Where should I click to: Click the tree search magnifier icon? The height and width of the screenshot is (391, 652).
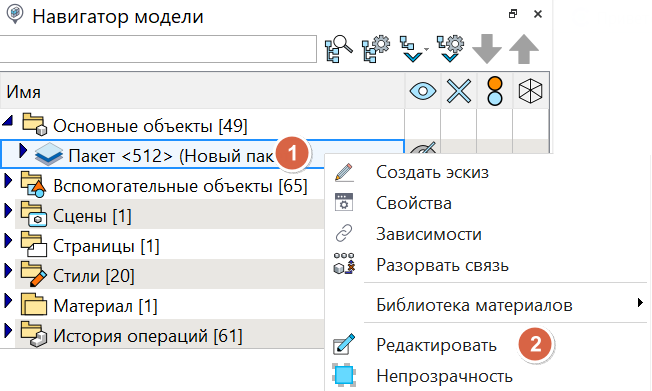click(x=338, y=49)
